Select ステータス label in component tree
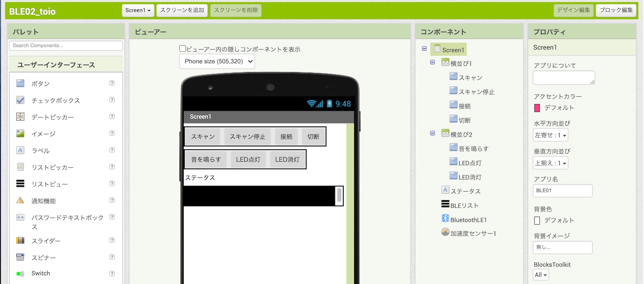The width and height of the screenshot is (644, 284). (465, 191)
